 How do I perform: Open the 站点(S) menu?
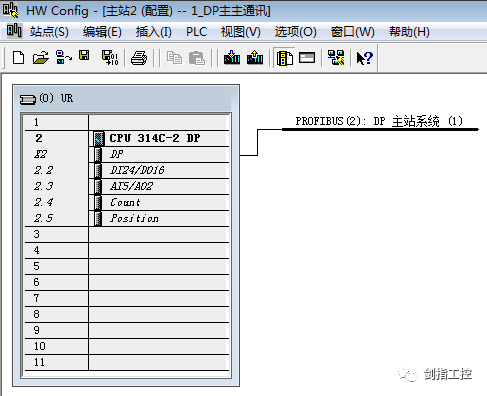coord(49,32)
